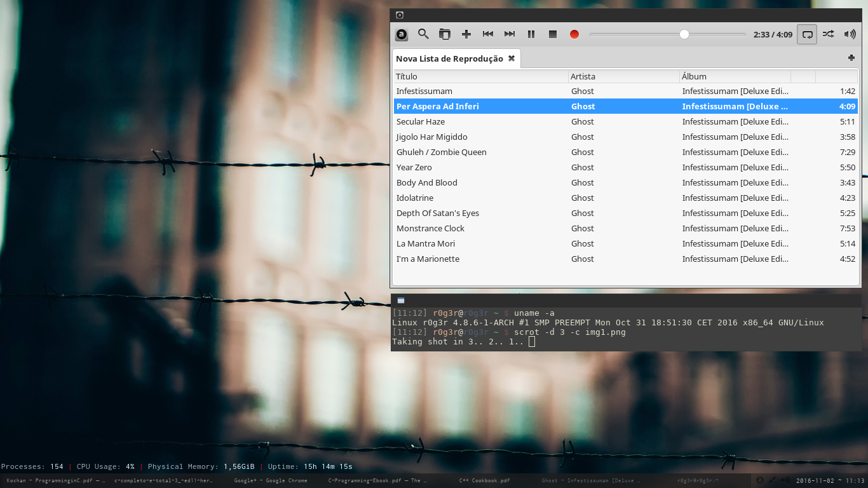Click the red record stream button
Image resolution: width=868 pixels, height=488 pixels.
[574, 34]
